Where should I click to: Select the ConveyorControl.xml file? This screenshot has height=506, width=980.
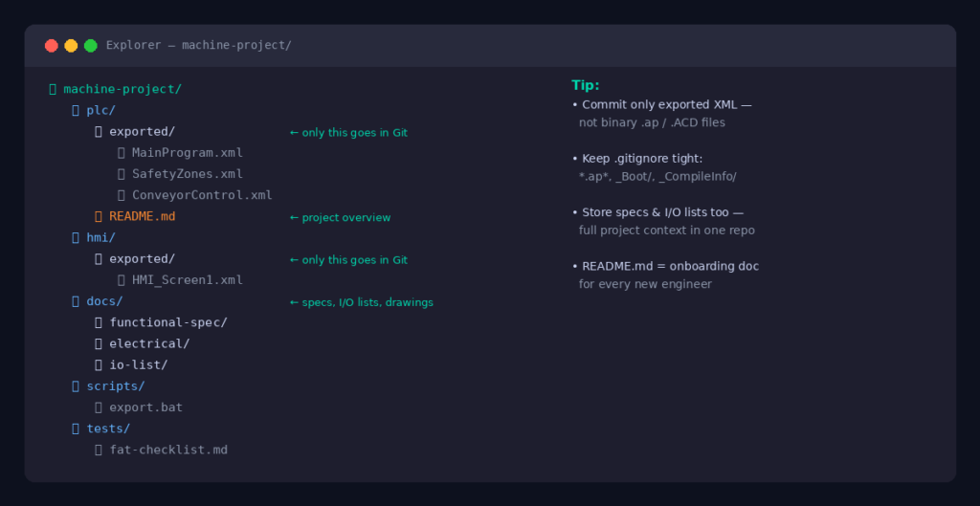pyautogui.click(x=202, y=195)
